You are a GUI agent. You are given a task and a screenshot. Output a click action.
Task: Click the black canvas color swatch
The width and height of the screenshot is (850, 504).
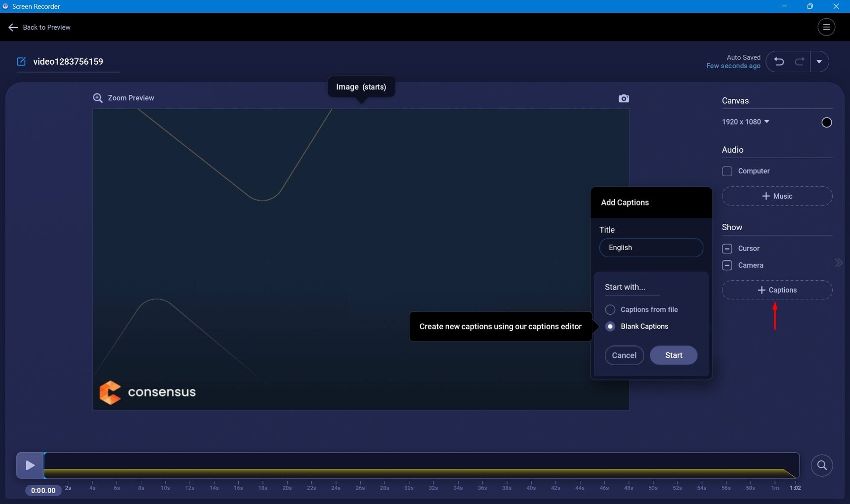coord(826,123)
